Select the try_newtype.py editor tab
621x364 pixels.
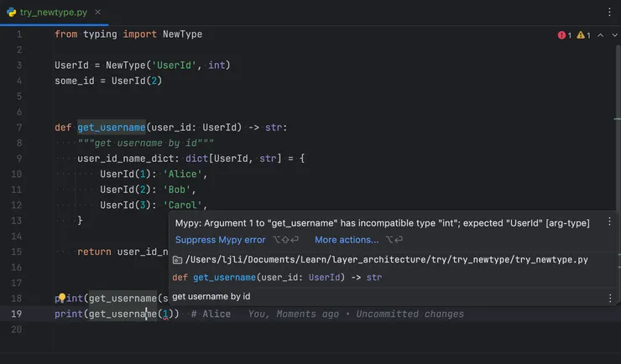click(x=50, y=13)
